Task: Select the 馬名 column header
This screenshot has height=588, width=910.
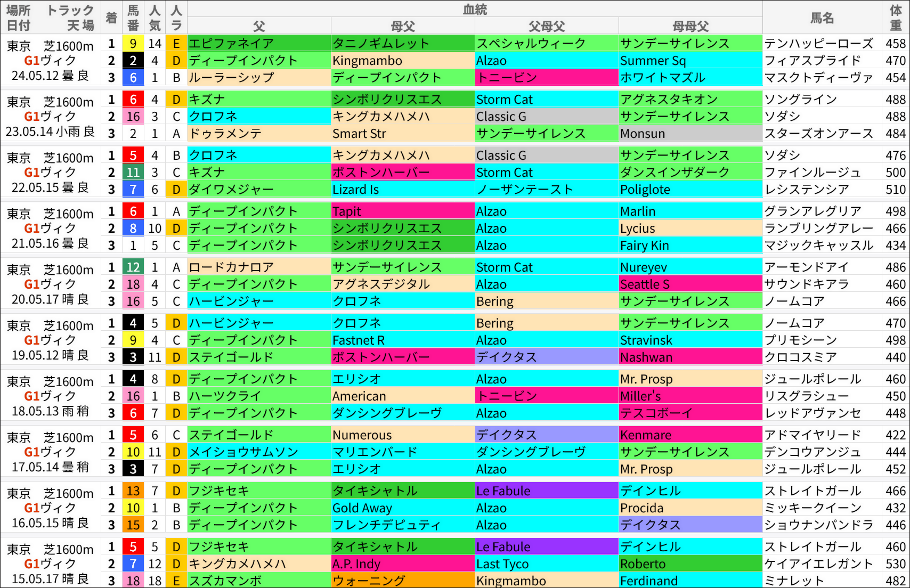Action: coord(822,18)
